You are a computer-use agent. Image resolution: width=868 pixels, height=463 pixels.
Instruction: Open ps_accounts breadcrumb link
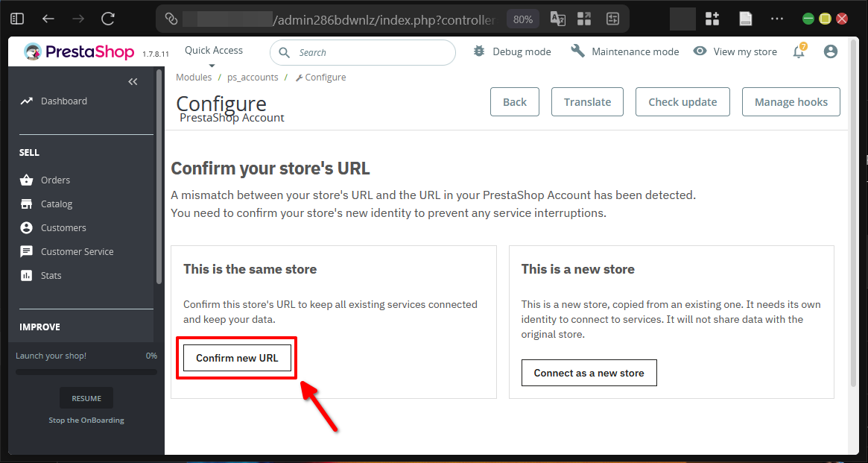[253, 77]
